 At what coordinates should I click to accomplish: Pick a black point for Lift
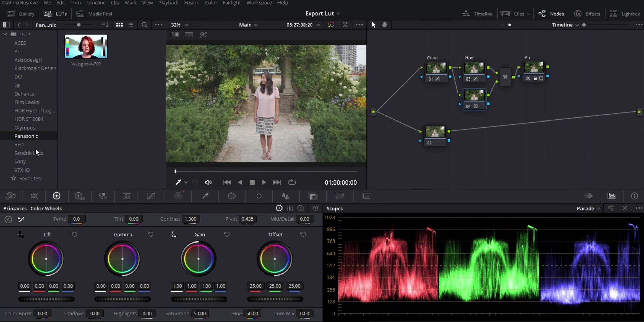tap(20, 235)
